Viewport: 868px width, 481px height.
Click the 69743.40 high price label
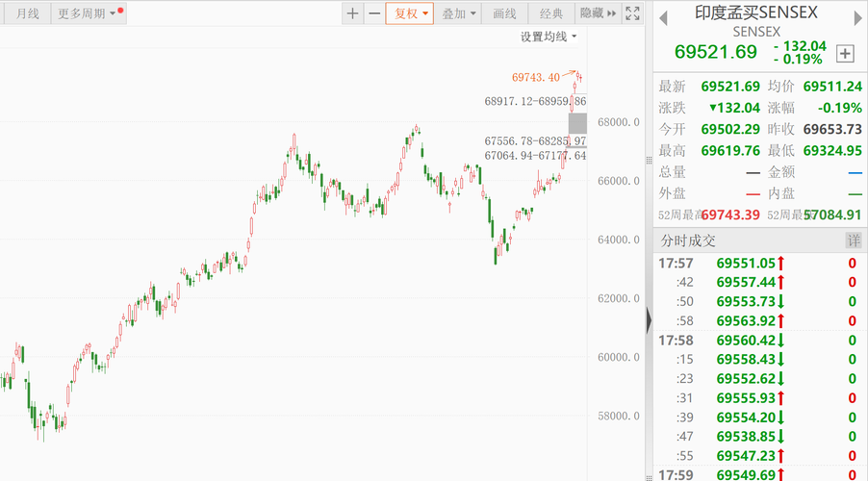click(536, 77)
